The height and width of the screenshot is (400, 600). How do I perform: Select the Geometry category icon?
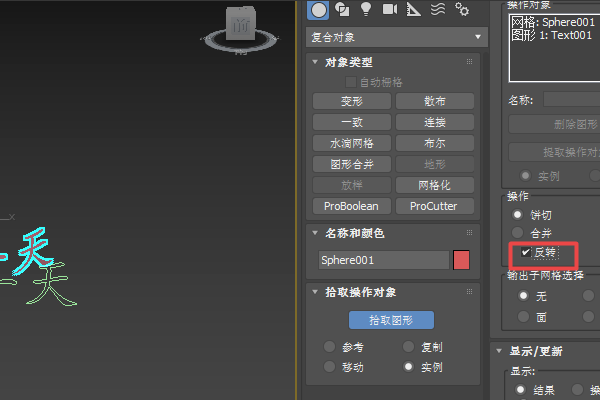click(x=318, y=10)
